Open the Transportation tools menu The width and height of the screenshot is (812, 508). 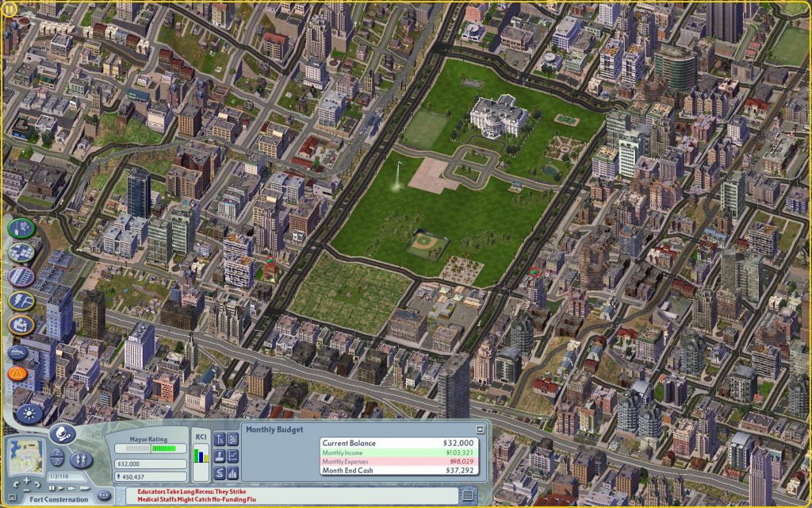(21, 277)
